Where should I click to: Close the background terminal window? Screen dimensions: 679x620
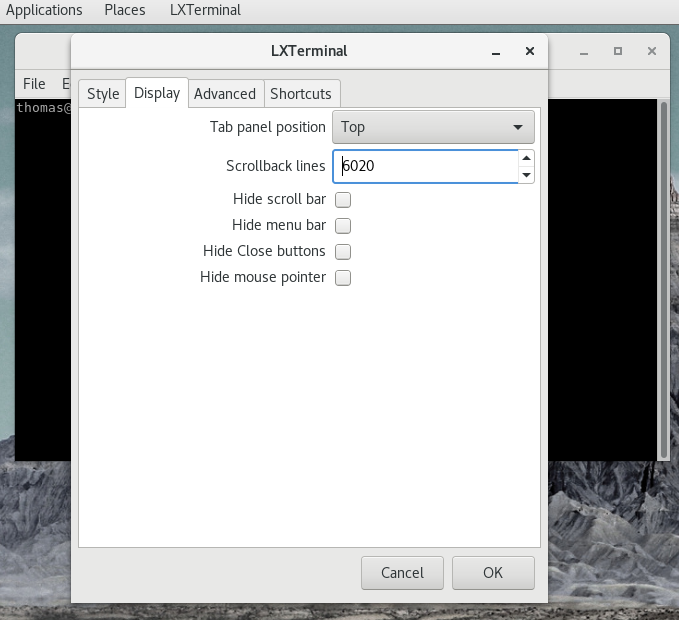pyautogui.click(x=652, y=51)
